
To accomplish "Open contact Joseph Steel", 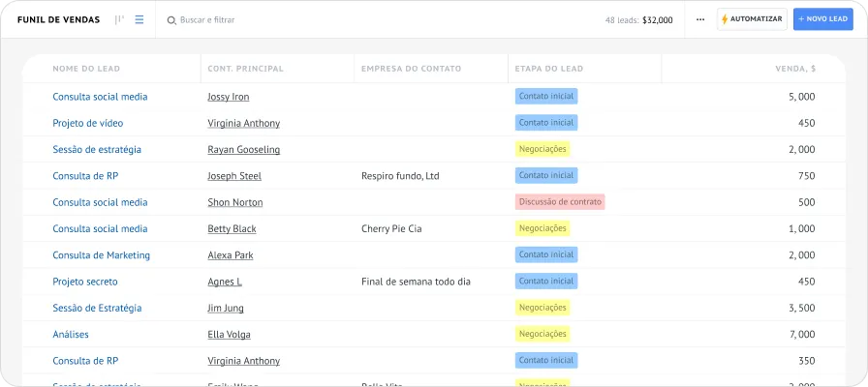I will pyautogui.click(x=234, y=176).
